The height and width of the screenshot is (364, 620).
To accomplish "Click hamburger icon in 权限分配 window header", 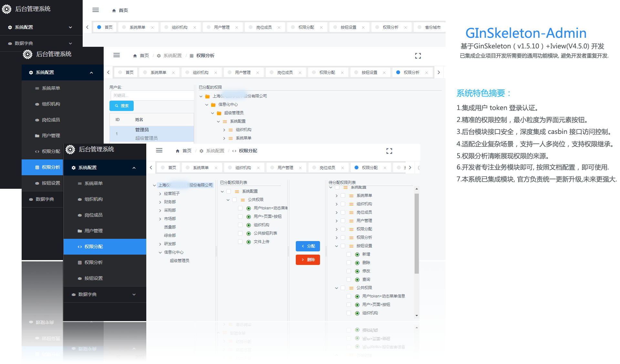I will coord(159,150).
